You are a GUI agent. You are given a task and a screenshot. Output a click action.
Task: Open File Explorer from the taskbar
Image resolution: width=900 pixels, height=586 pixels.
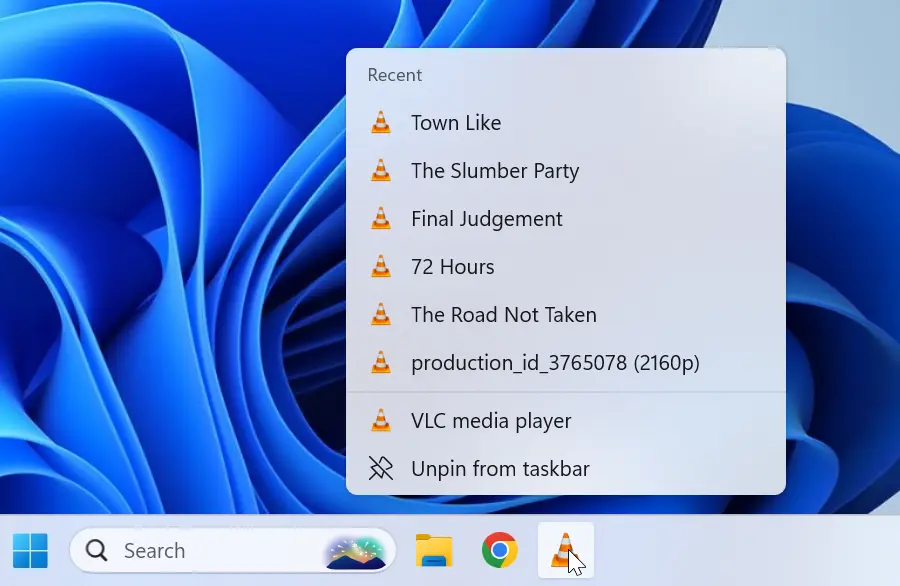click(434, 550)
